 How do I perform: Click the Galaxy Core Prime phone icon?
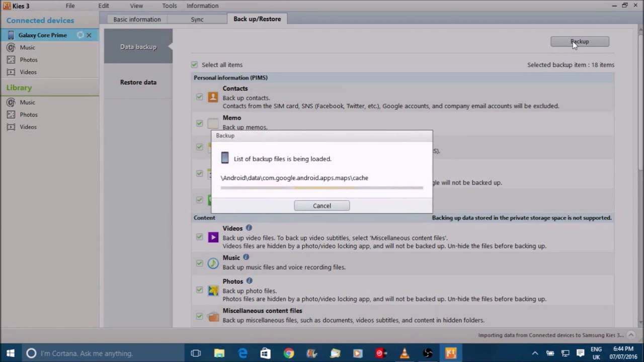click(x=11, y=35)
